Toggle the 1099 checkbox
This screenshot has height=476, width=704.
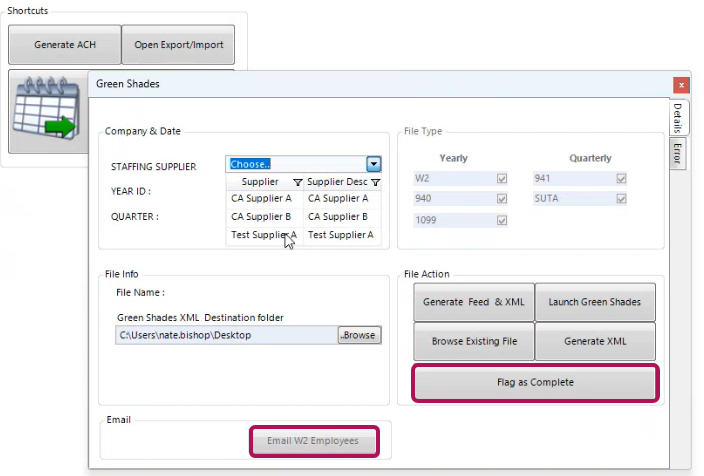pos(502,220)
